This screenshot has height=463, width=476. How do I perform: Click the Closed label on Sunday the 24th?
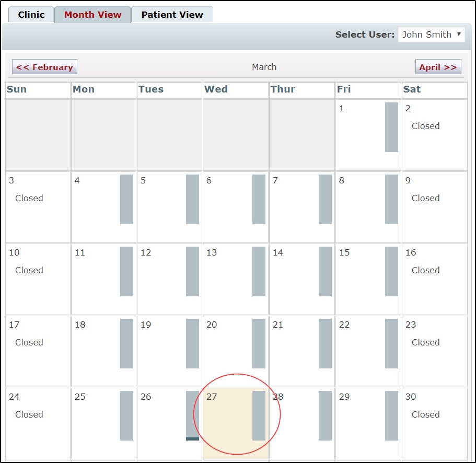click(29, 414)
